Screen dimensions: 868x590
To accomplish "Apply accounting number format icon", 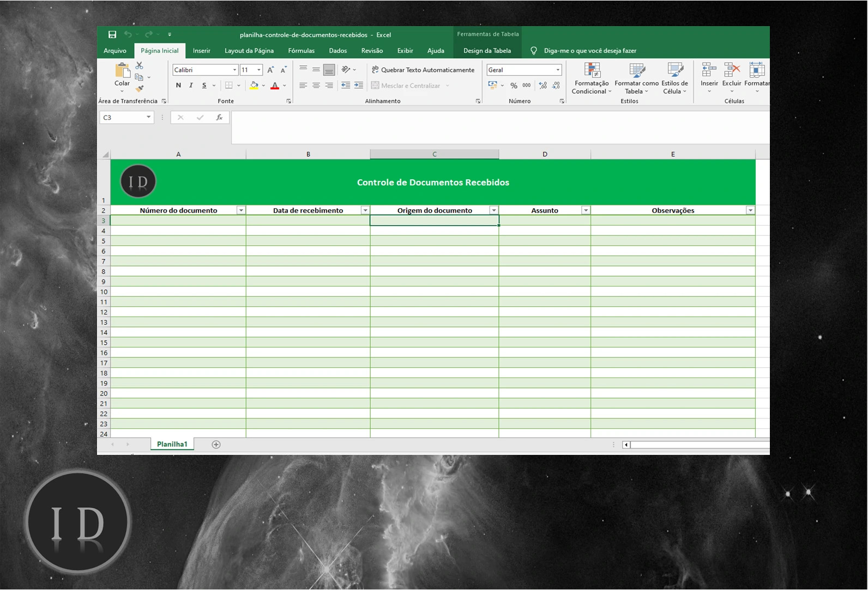I will [x=493, y=86].
